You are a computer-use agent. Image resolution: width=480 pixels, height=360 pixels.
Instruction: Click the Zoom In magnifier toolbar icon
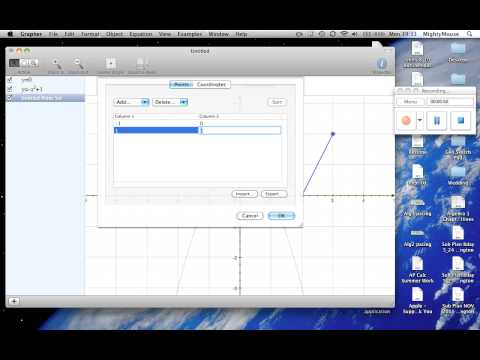[56, 63]
